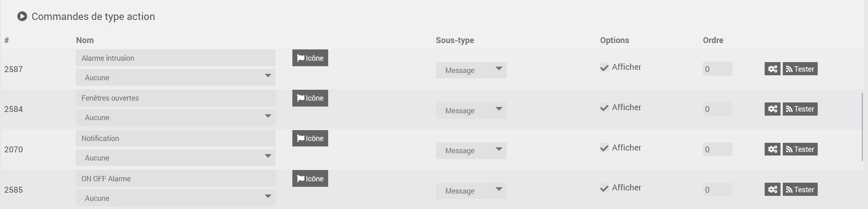Click the Ordre field for Alarme intrusion
The height and width of the screenshot is (209, 868).
(x=717, y=69)
